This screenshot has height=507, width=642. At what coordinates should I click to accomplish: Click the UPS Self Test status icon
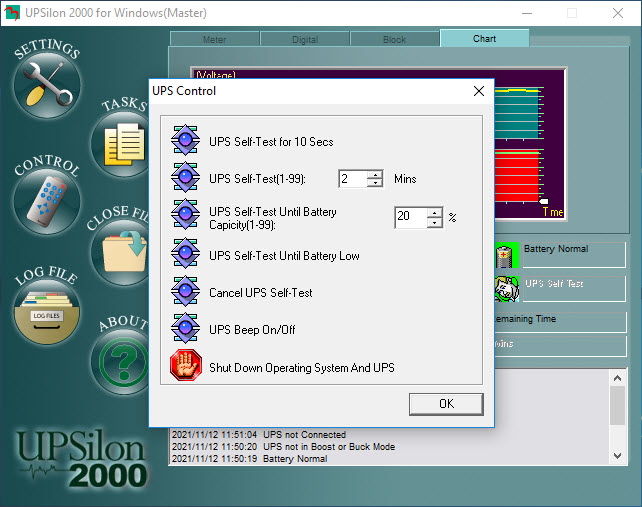pyautogui.click(x=507, y=289)
